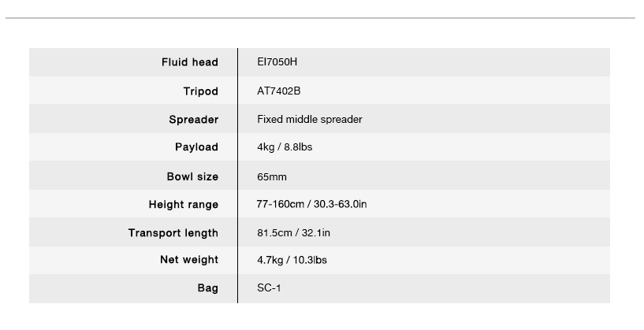Select the SC-1 bag value

tap(269, 288)
